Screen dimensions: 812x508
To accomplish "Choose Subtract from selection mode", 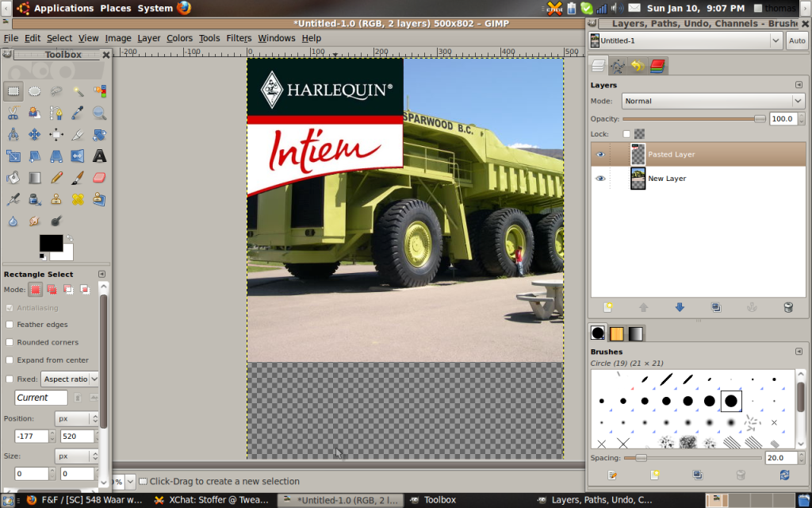I will pyautogui.click(x=68, y=290).
